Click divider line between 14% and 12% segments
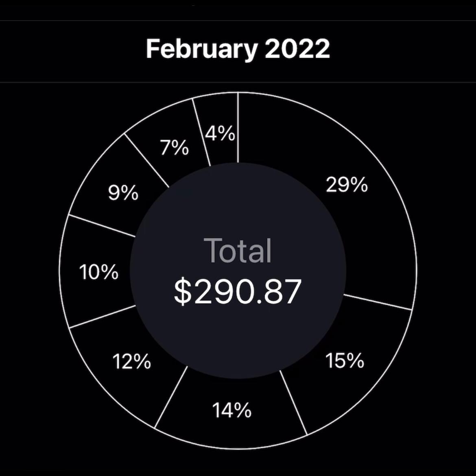Image resolution: width=476 pixels, height=476 pixels. [x=171, y=397]
